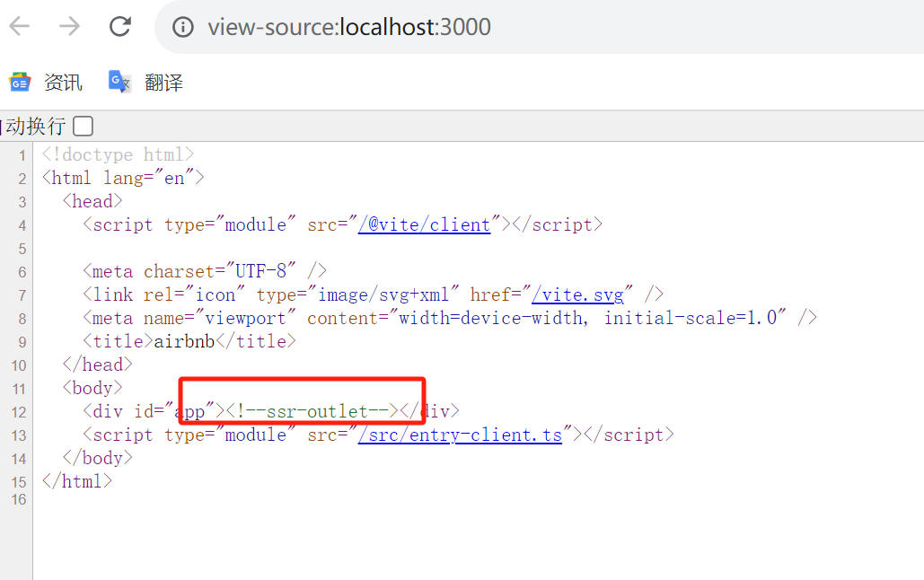Click the closing </body> tag
The image size is (924, 580).
97,458
